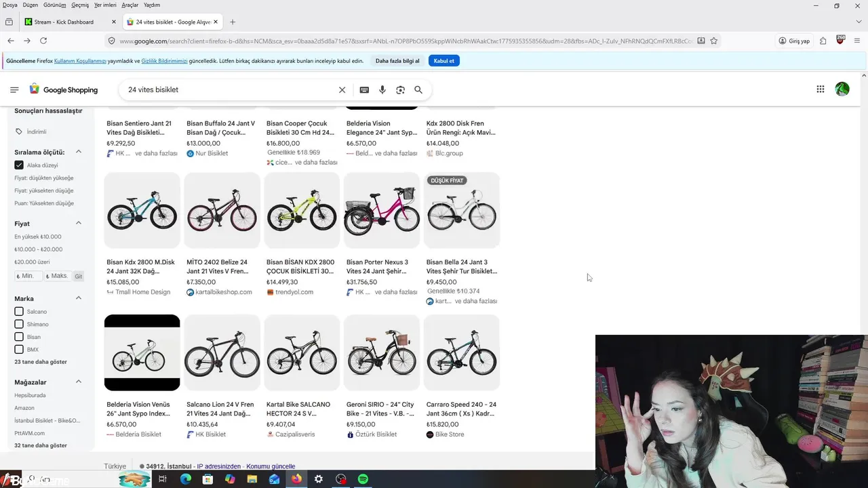Viewport: 868px width, 488px height.
Task: Reload the page with the refresh icon
Action: coord(43,41)
